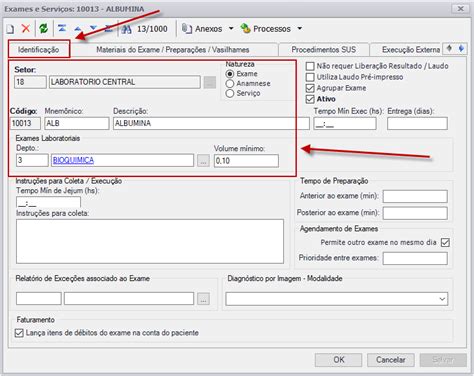Click the Relatório de Exceções description field
Viewport: 474px width, 376px height.
pyautogui.click(x=129, y=298)
